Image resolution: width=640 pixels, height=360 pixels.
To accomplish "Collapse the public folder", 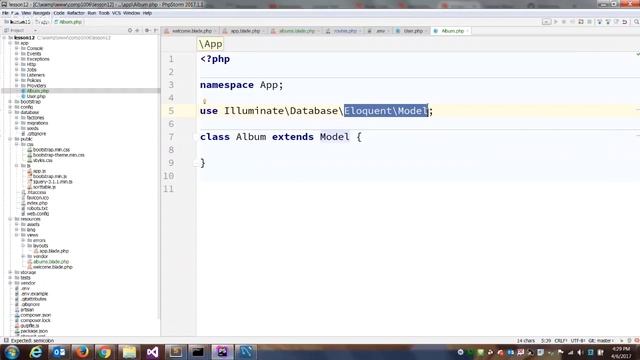I will coord(11,139).
